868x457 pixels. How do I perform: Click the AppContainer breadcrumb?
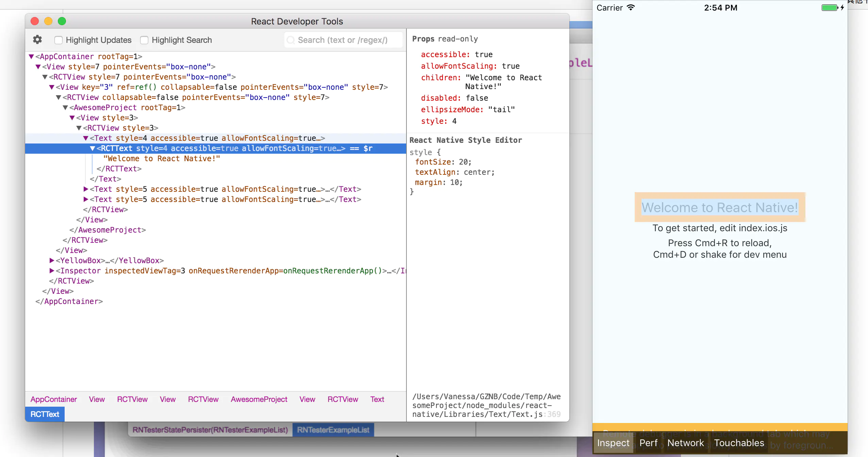pos(53,399)
